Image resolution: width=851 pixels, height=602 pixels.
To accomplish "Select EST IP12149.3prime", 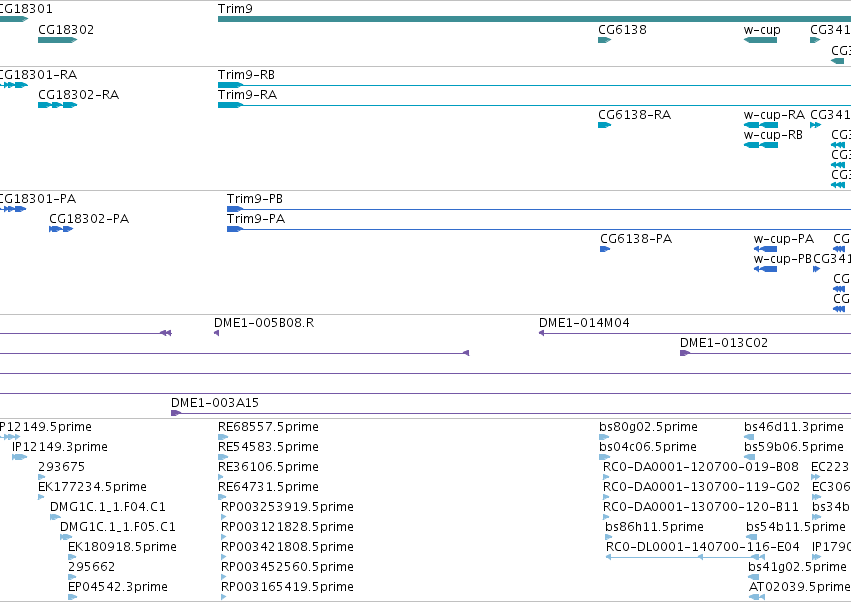I will [60, 447].
